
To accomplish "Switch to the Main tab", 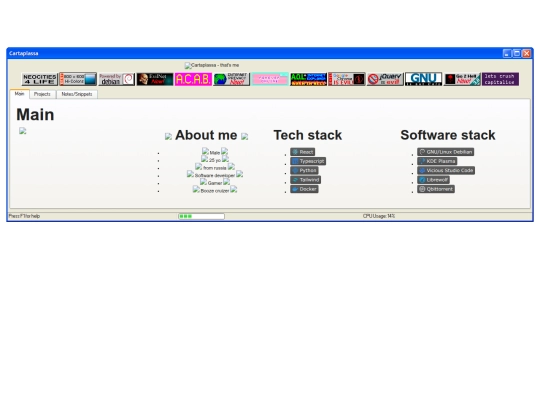I will 20,94.
